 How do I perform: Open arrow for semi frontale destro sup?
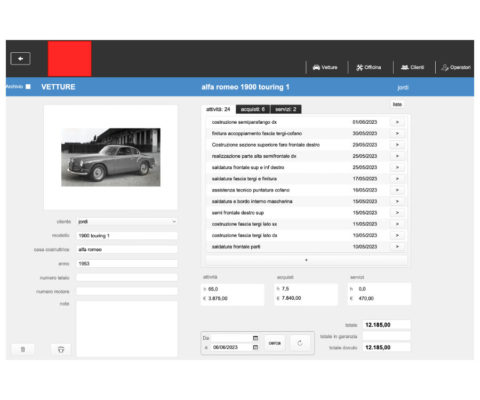click(x=397, y=213)
